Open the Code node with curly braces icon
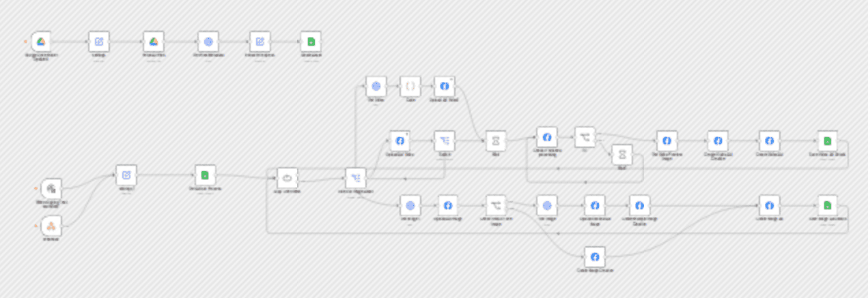868x298 pixels. point(410,86)
